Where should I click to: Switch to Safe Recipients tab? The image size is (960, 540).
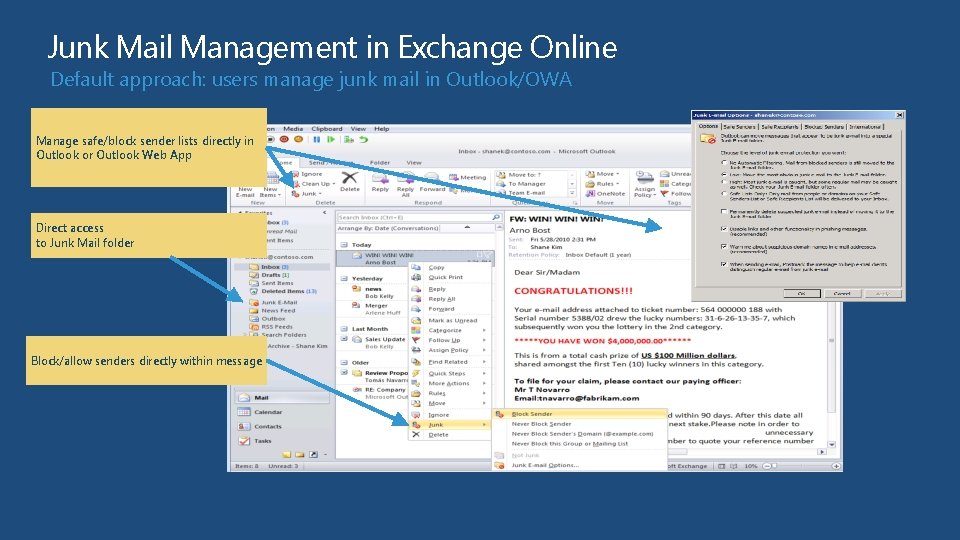click(780, 127)
